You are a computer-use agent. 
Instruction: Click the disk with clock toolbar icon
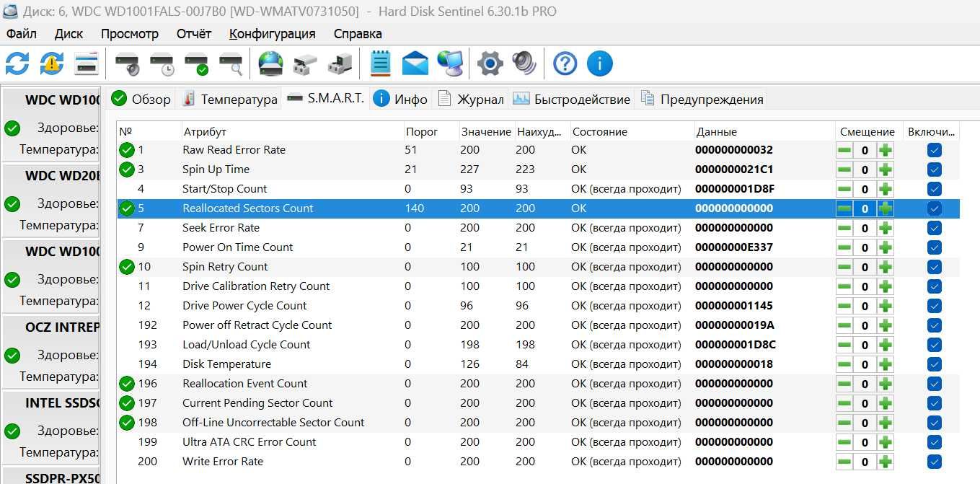pyautogui.click(x=162, y=64)
